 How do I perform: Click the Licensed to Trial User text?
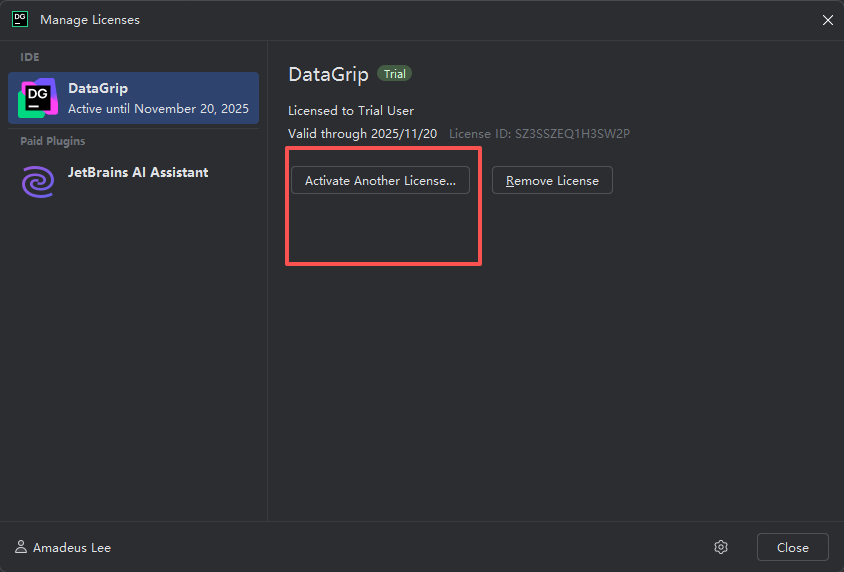[x=351, y=110]
